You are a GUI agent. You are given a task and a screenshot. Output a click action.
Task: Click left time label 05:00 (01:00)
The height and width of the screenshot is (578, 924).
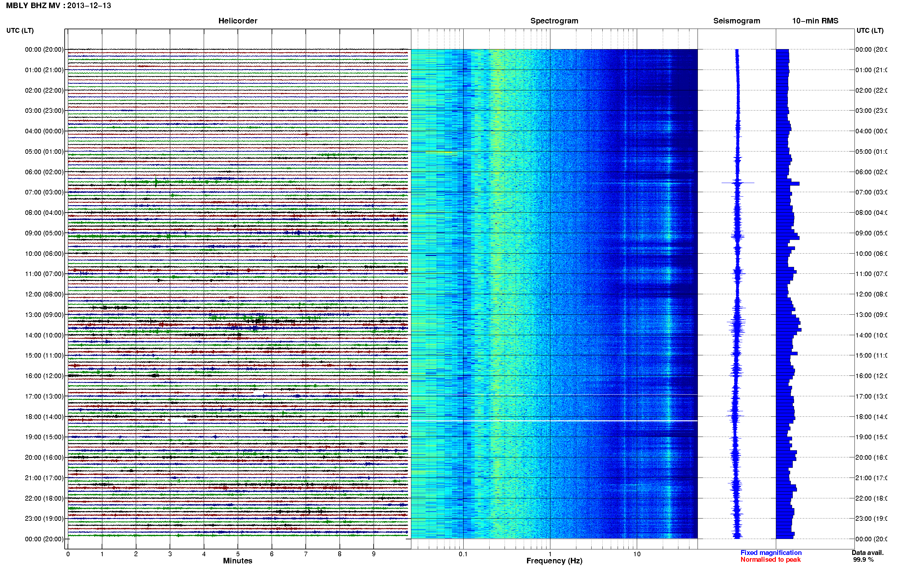tap(44, 151)
